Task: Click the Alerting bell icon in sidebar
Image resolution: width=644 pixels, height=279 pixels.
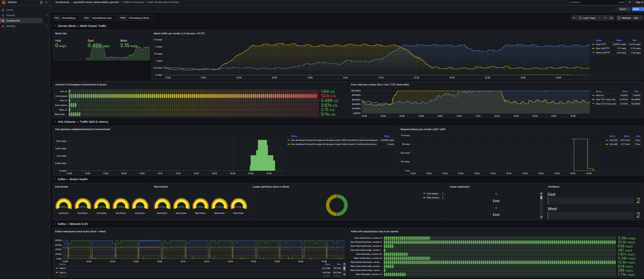Action: 3,26
